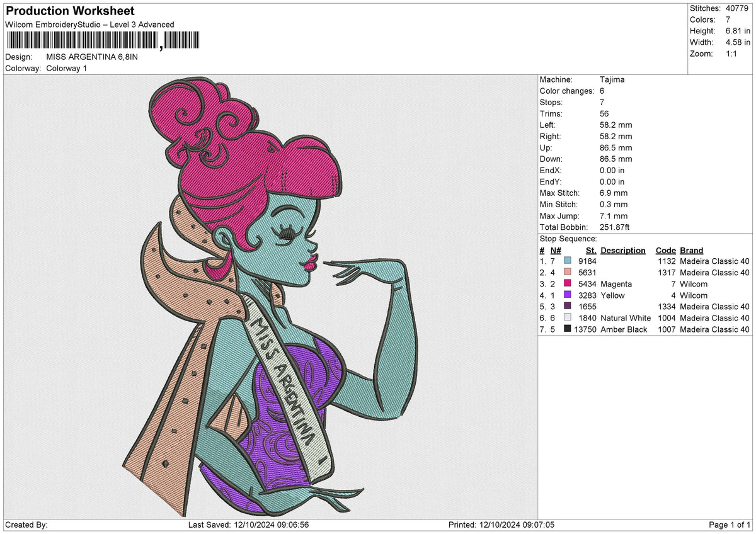
Task: Click the Code column header
Action: click(665, 251)
